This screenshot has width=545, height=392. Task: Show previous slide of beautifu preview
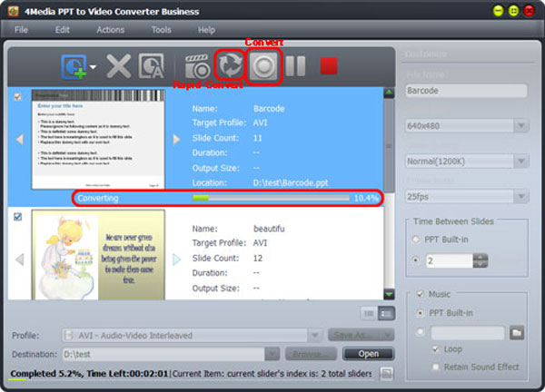click(x=20, y=260)
